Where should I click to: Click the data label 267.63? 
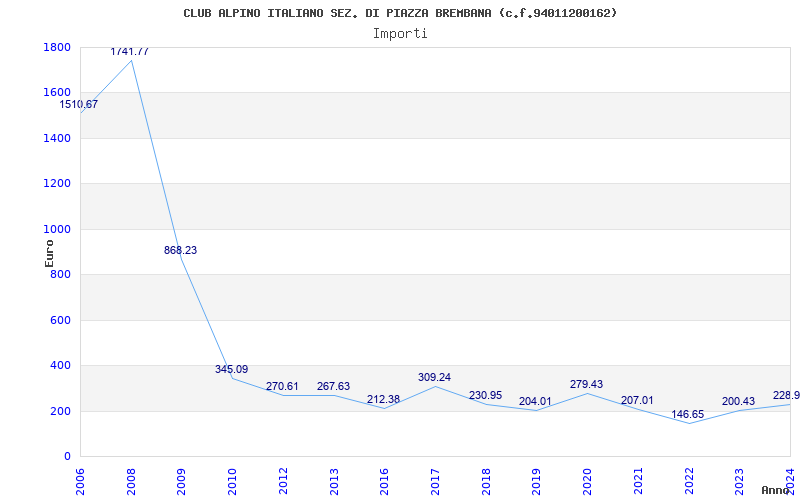tap(333, 386)
